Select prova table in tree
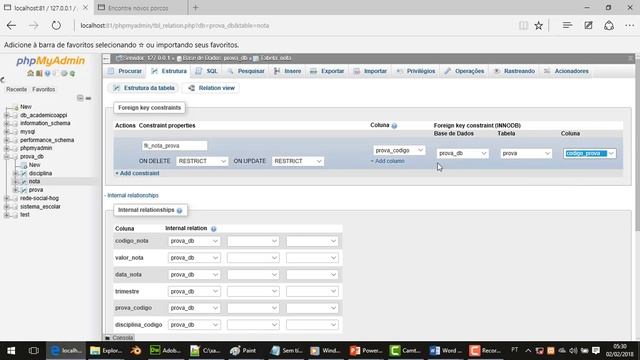 tap(36, 190)
